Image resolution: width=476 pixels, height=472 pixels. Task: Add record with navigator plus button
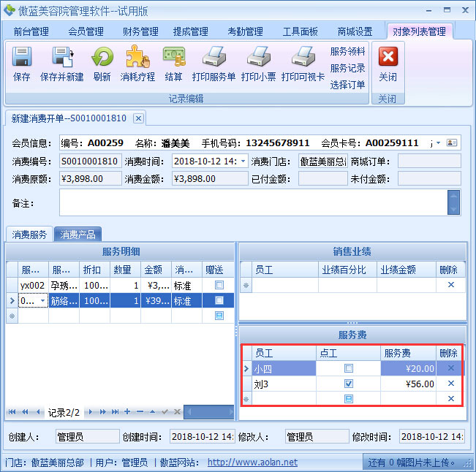coord(127,411)
